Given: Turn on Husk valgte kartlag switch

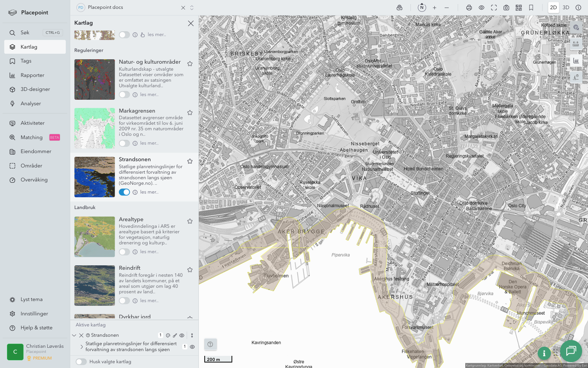Looking at the screenshot, I should pos(81,362).
